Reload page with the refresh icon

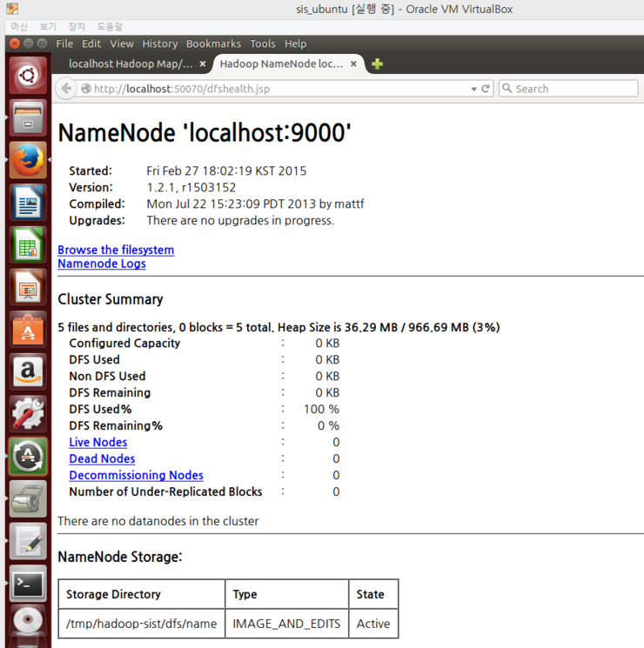click(x=486, y=89)
